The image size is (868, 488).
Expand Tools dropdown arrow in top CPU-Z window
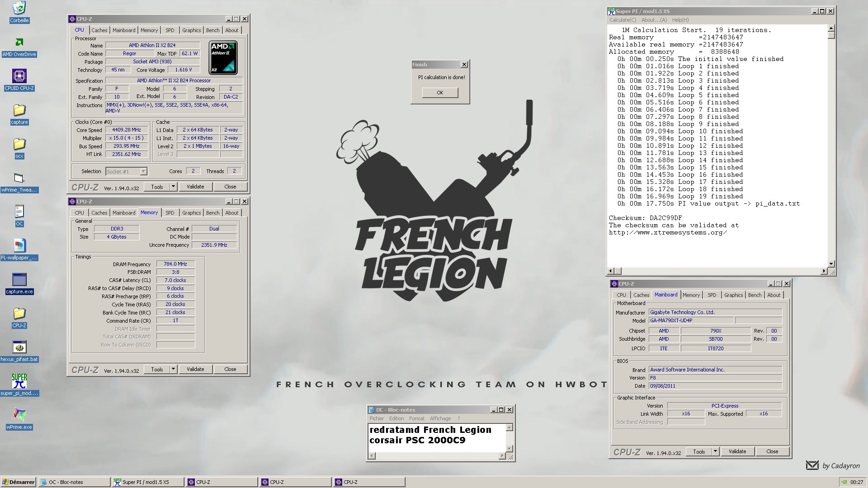(173, 187)
